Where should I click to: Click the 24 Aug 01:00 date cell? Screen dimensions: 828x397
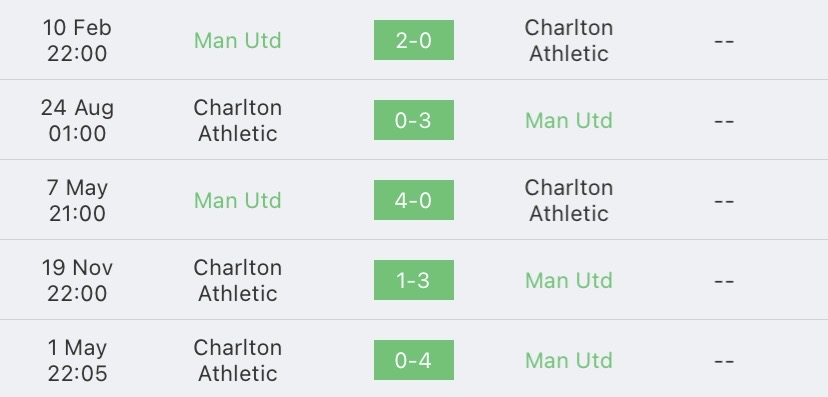[77, 120]
